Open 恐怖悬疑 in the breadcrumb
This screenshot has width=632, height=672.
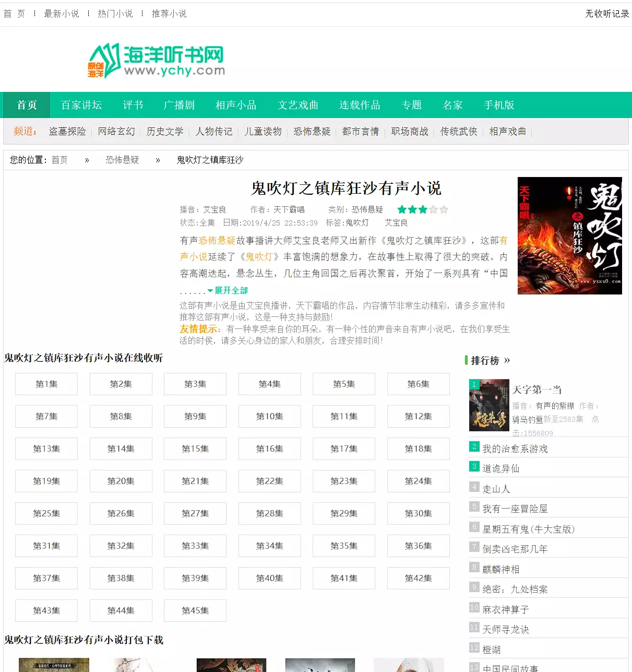tap(122, 160)
